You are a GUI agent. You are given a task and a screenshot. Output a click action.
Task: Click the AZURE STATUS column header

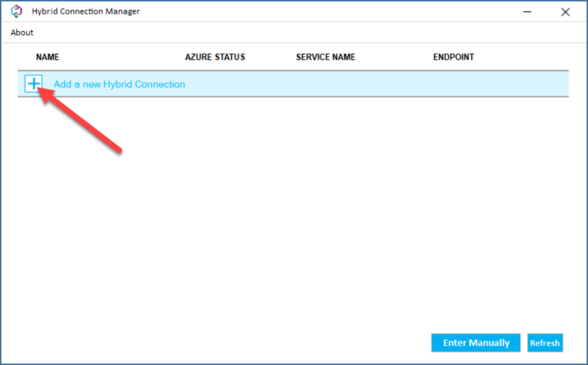pos(215,57)
